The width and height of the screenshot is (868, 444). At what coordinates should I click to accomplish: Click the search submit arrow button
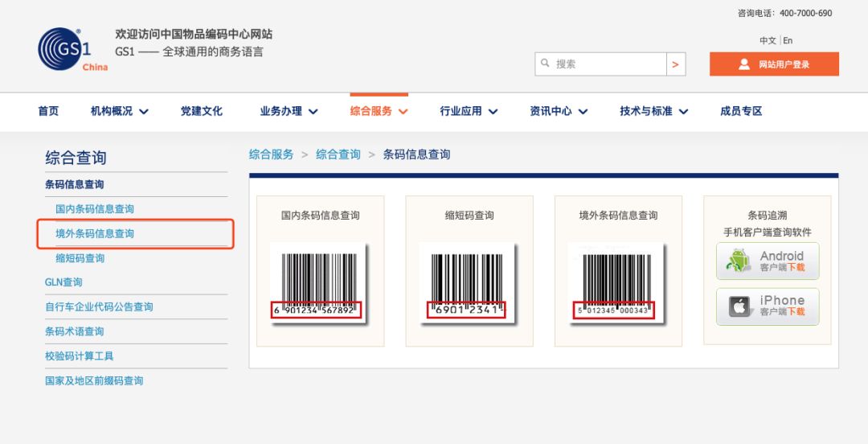676,64
